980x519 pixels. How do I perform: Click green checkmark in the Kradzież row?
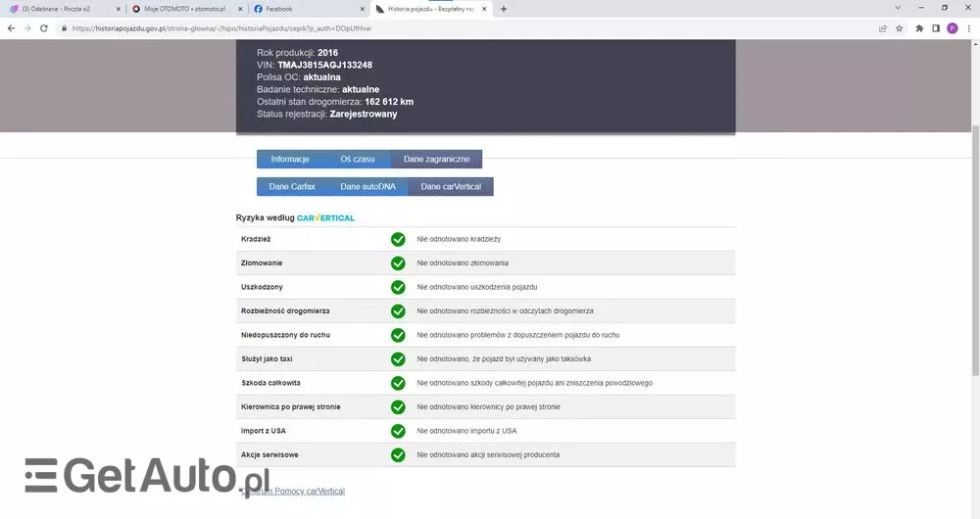pyautogui.click(x=398, y=239)
